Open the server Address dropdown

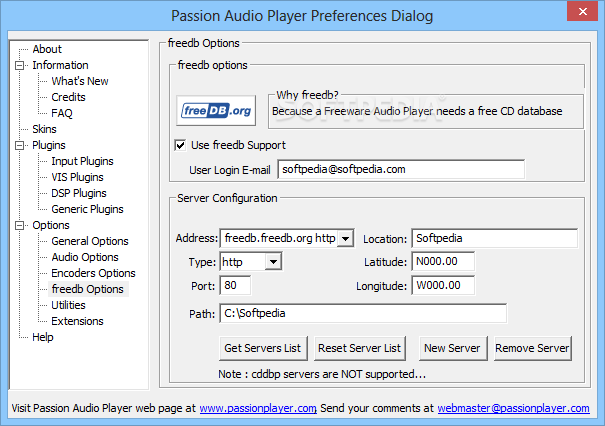point(346,238)
